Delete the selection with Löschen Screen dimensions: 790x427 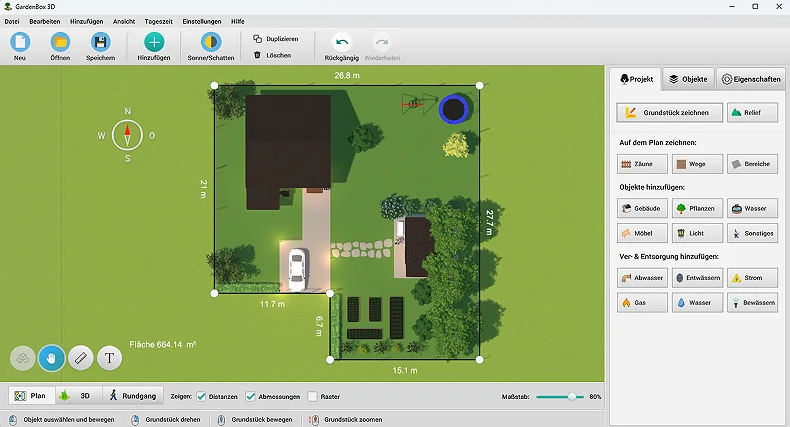[273, 55]
